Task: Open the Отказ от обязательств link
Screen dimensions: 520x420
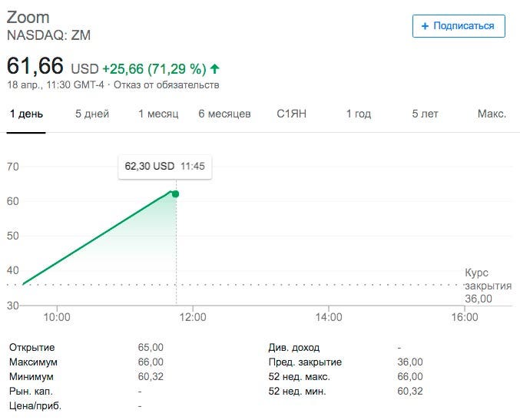Action: [167, 85]
